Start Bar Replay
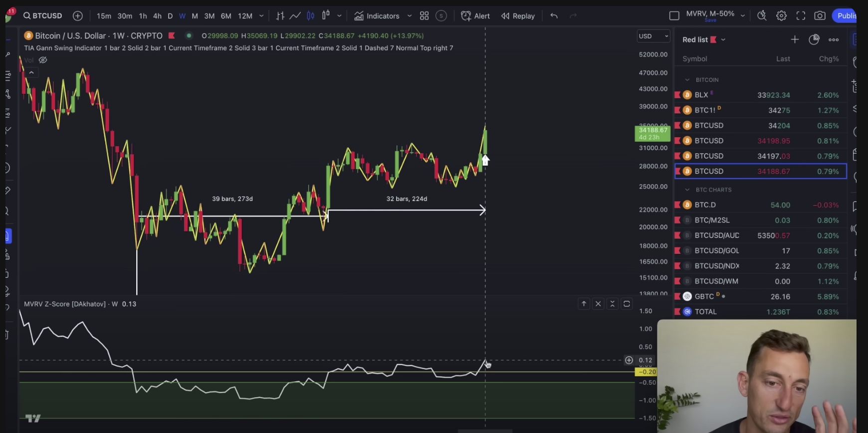This screenshot has width=868, height=433. click(518, 16)
